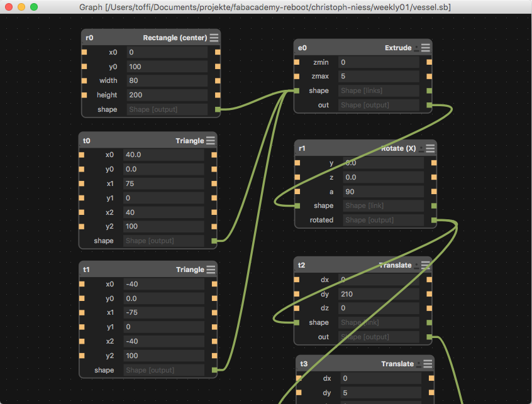532x404 pixels.
Task: Click the small dim icon beside Rotate (X) title
Action: 421,148
